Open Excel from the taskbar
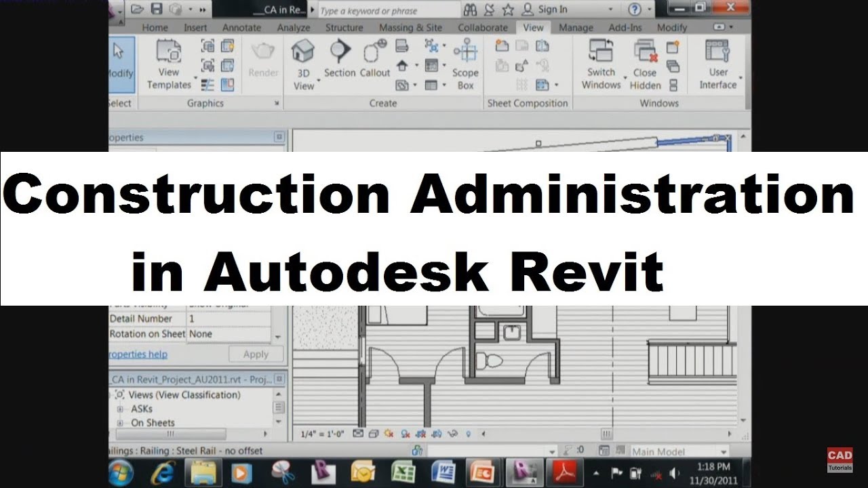This screenshot has height=488, width=868. 403,472
